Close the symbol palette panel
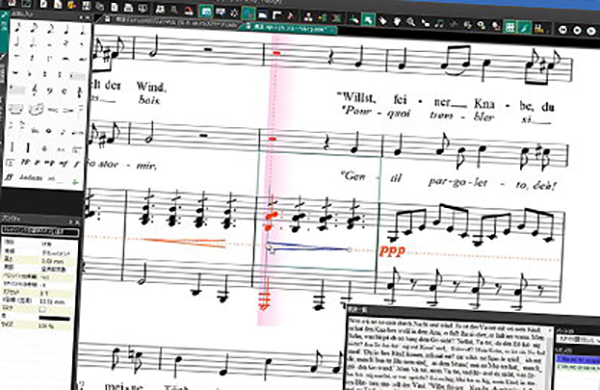 point(88,18)
